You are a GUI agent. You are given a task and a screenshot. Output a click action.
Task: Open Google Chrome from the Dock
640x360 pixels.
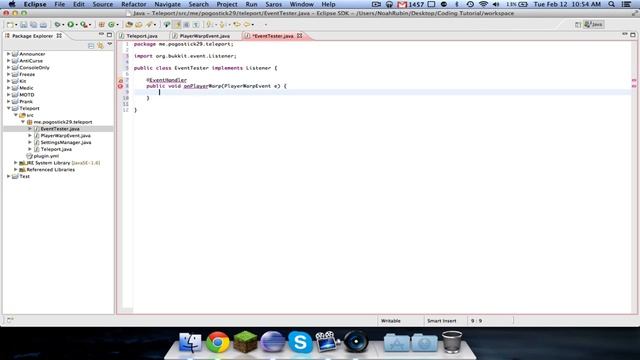(x=218, y=342)
